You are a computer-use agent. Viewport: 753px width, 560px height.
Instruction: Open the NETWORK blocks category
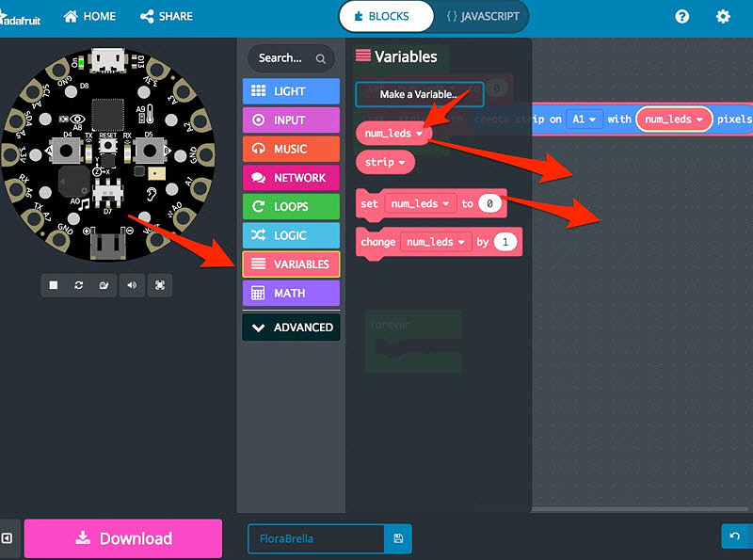[x=291, y=178]
